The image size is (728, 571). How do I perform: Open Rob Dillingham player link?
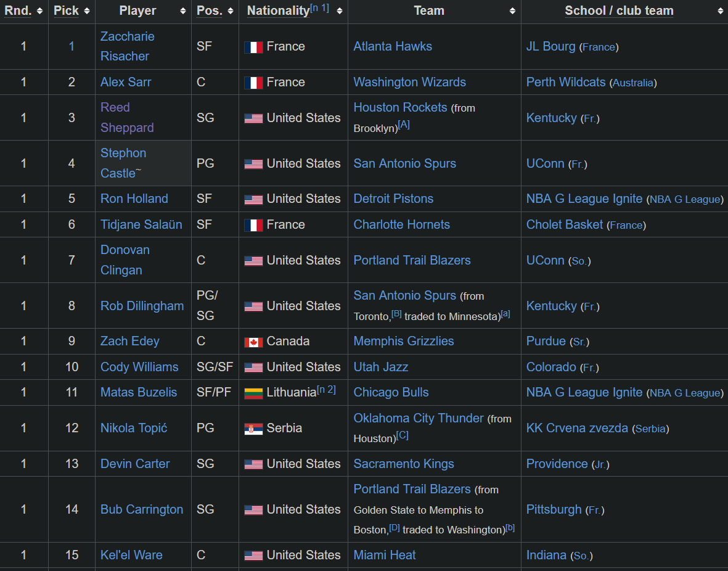142,306
